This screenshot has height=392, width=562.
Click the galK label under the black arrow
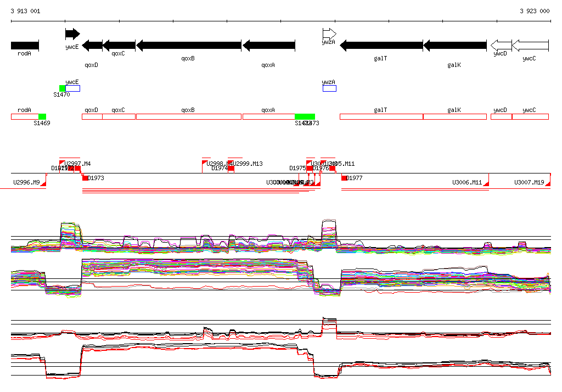pos(454,65)
